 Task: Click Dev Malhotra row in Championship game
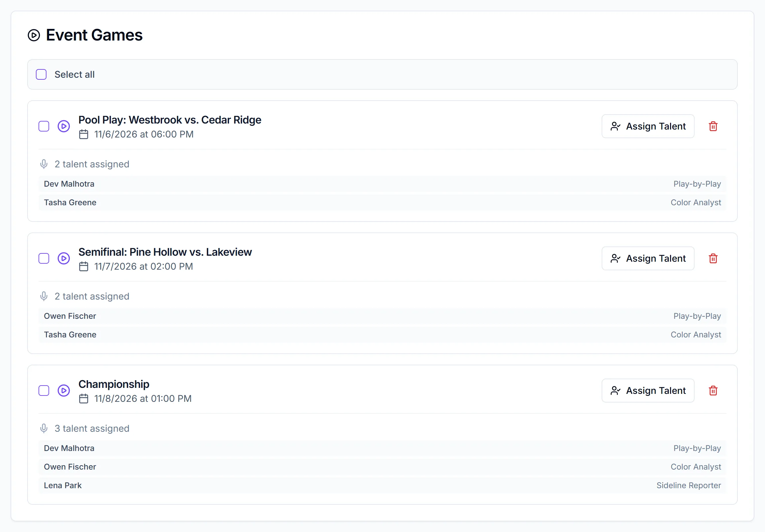point(382,448)
